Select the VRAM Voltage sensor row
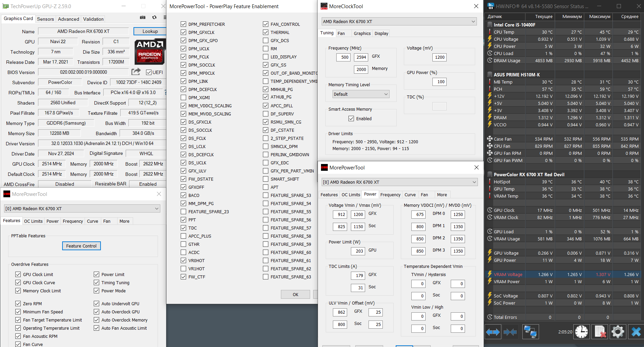Image resolution: width=644 pixels, height=347 pixels. pyautogui.click(x=563, y=274)
